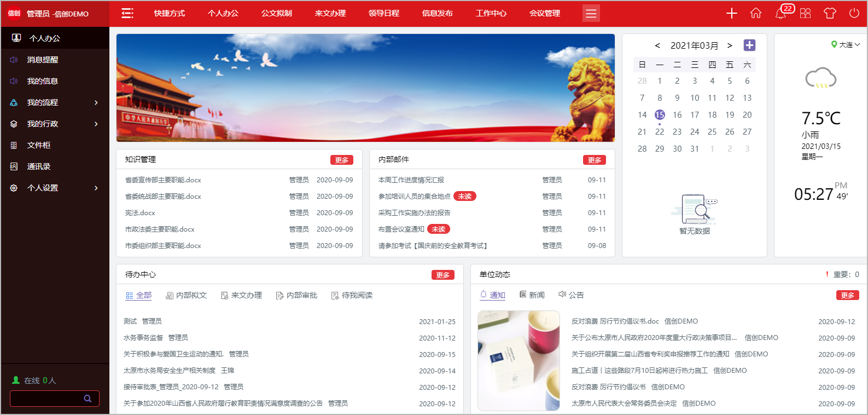Click the notification bell icon
The height and width of the screenshot is (415, 868).
pos(780,13)
